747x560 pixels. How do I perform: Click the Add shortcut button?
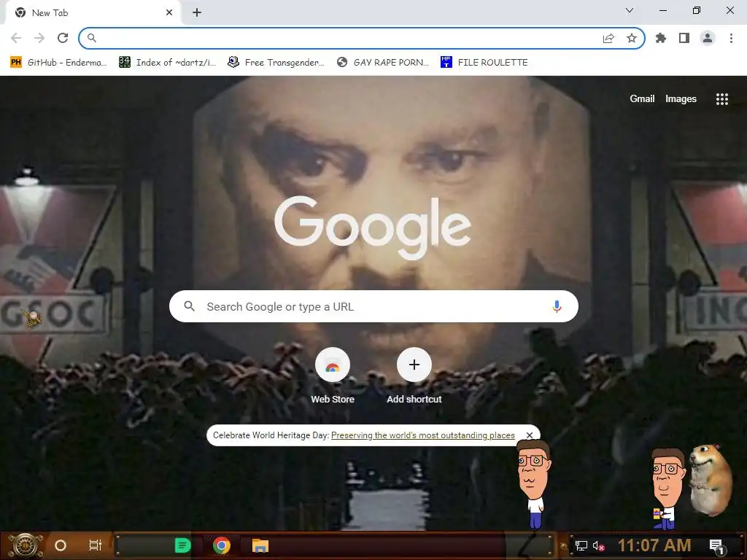tap(414, 376)
